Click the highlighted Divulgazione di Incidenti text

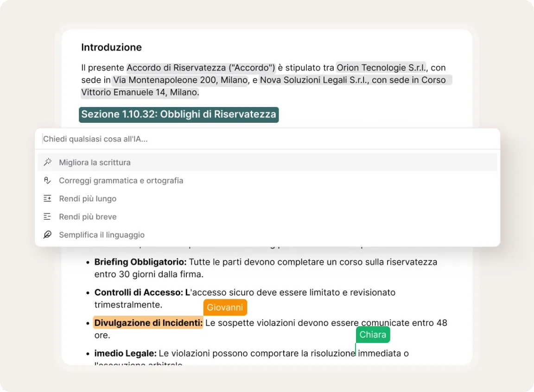pyautogui.click(x=148, y=322)
